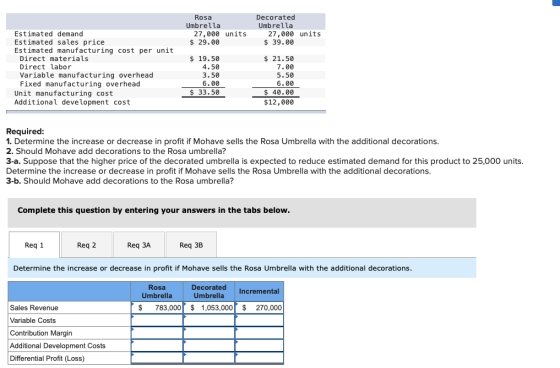Image resolution: width=560 pixels, height=368 pixels.
Task: Click Rosa Umbrella Variable Costs cell
Action: tap(157, 320)
